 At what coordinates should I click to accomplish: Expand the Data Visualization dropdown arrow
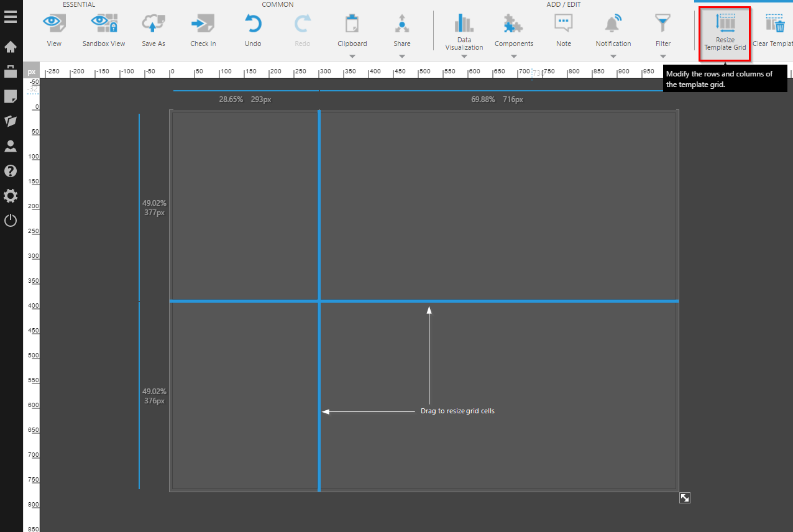[464, 57]
